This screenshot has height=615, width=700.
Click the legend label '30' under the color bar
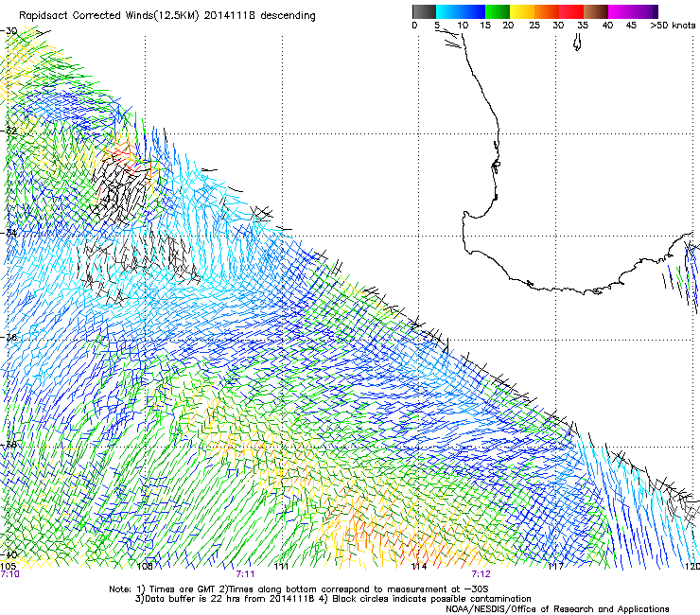coord(558,26)
